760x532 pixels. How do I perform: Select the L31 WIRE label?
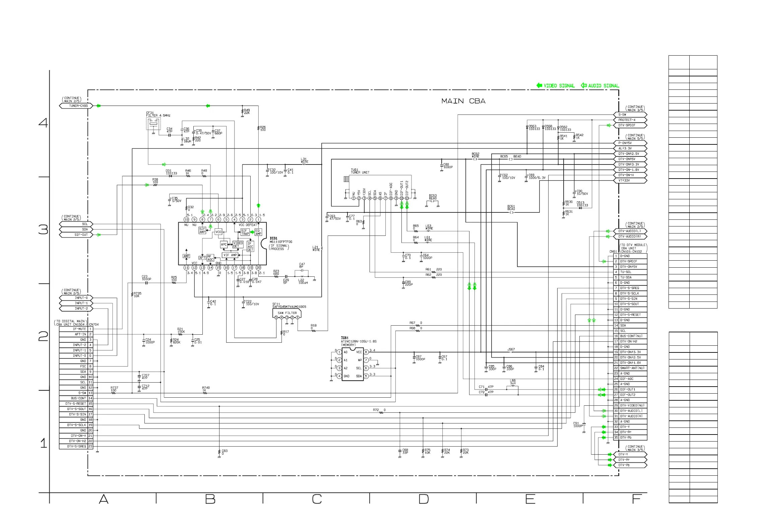click(x=304, y=160)
